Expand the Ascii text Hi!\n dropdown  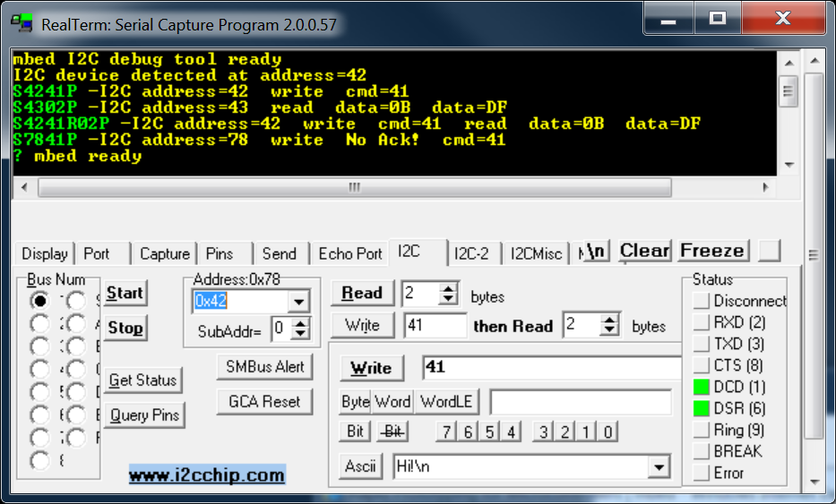click(659, 466)
